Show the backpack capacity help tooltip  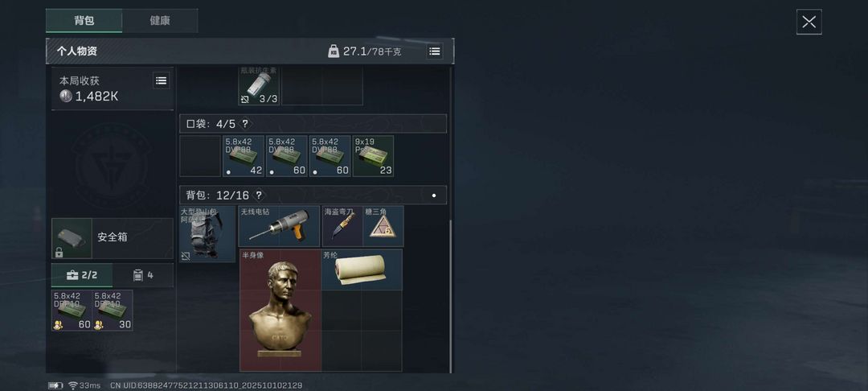click(x=258, y=195)
